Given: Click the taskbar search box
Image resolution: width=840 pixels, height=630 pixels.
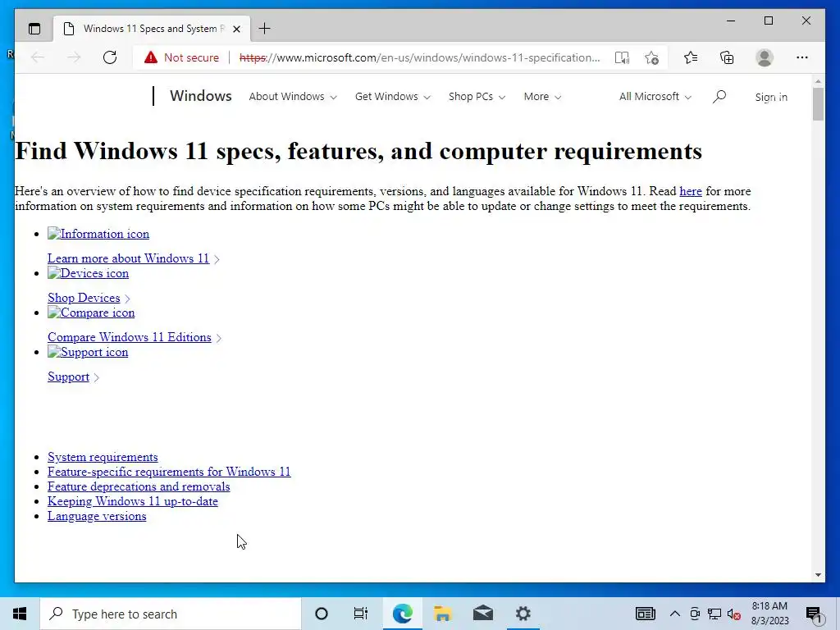Looking at the screenshot, I should coord(171,614).
